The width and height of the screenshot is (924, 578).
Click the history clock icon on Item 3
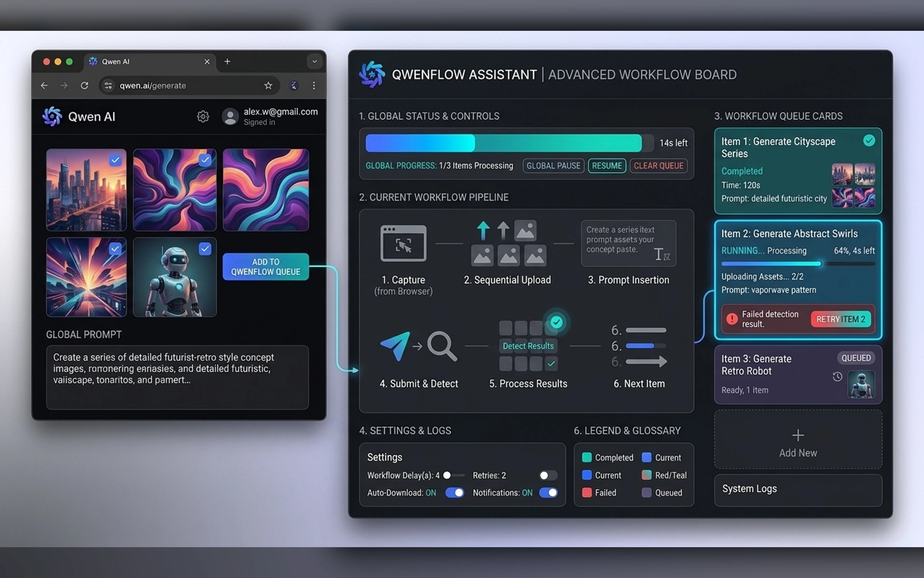pos(837,376)
